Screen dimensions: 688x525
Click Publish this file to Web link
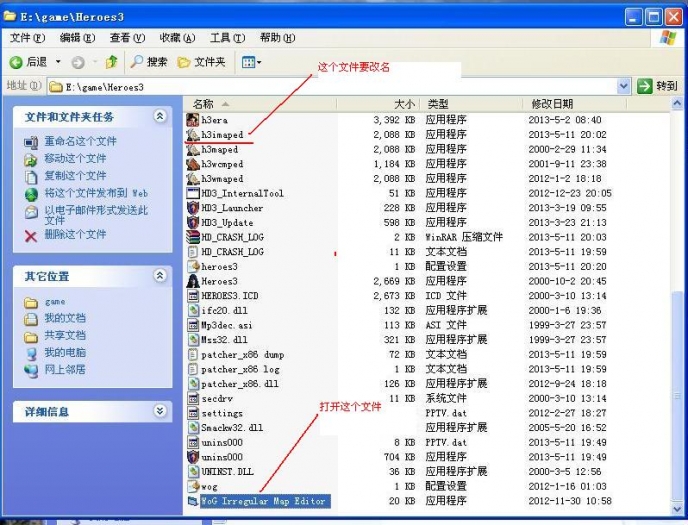point(96,193)
